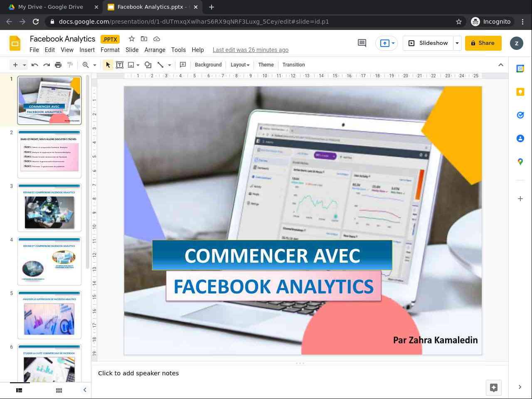Start the Slideshow

[429, 43]
